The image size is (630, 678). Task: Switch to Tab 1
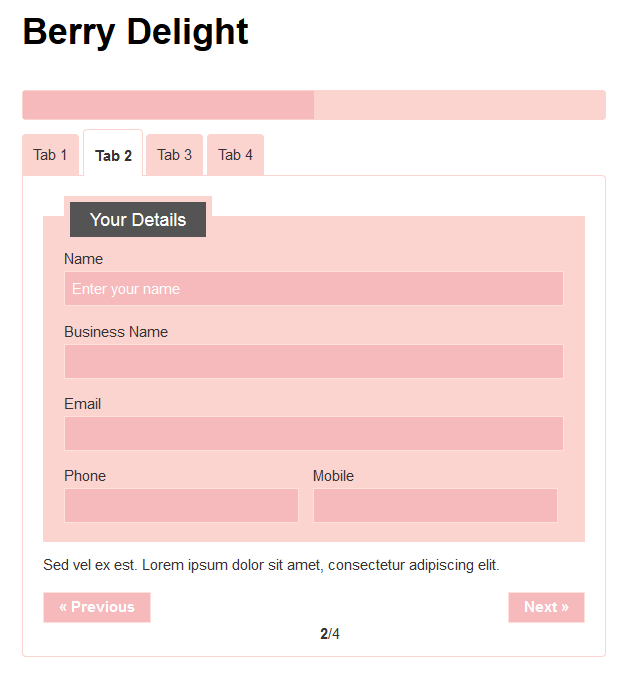click(x=50, y=155)
